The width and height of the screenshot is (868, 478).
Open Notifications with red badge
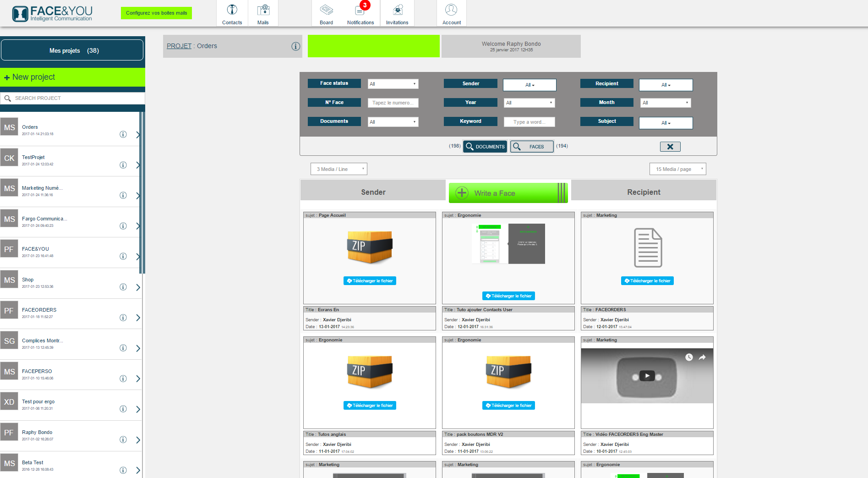pos(360,13)
